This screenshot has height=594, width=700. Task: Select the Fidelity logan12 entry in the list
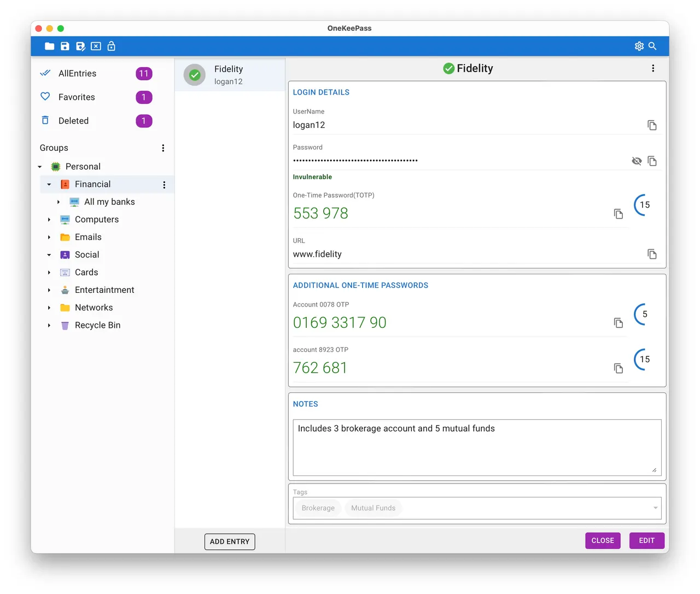coord(230,75)
